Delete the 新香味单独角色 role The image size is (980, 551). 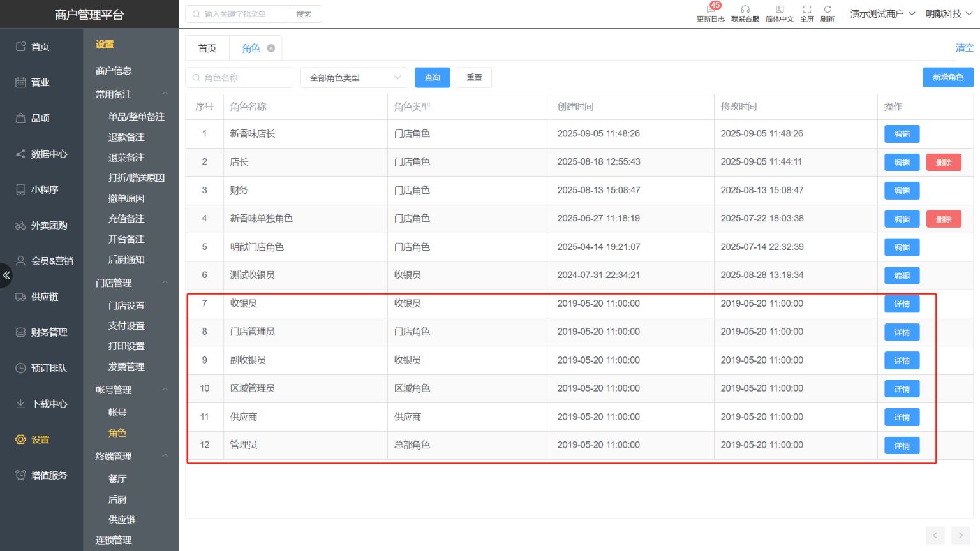pyautogui.click(x=944, y=219)
